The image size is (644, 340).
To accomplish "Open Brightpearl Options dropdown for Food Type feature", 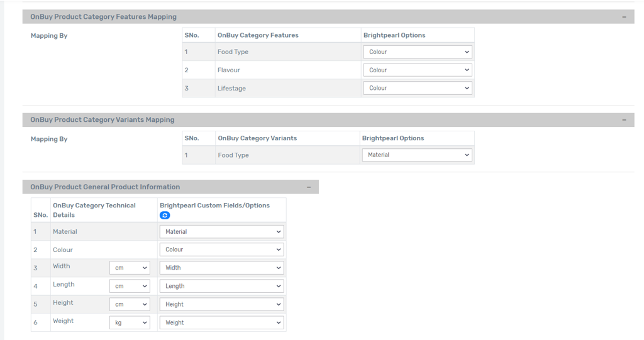I will coord(418,52).
